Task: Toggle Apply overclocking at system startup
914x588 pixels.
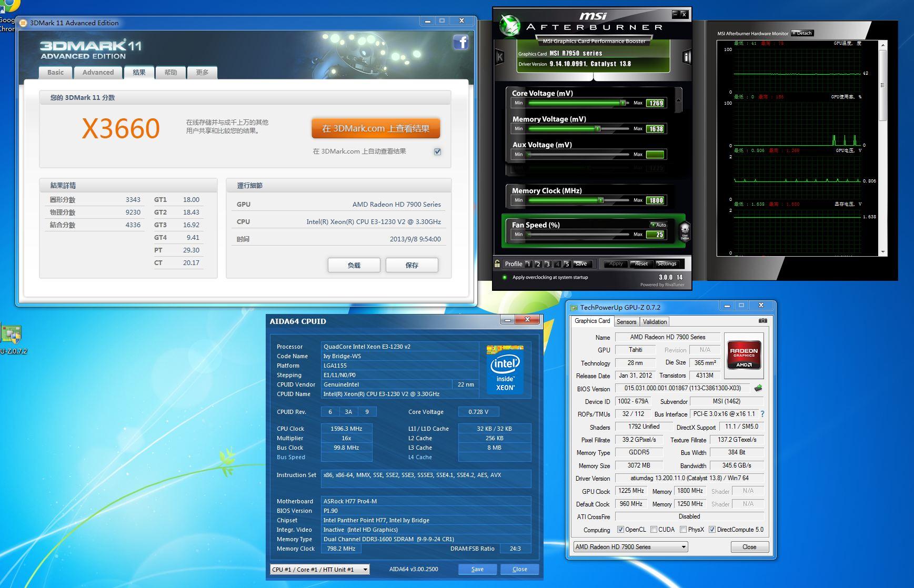Action: 504,277
